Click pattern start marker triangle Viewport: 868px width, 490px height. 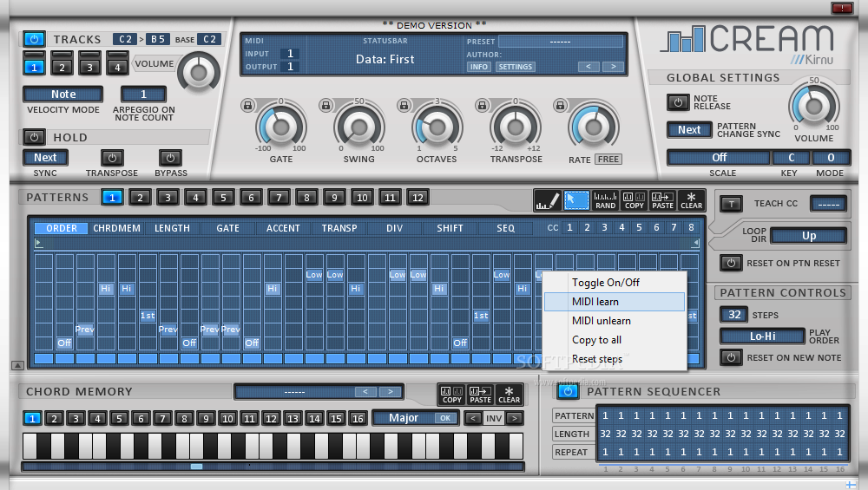coord(38,243)
